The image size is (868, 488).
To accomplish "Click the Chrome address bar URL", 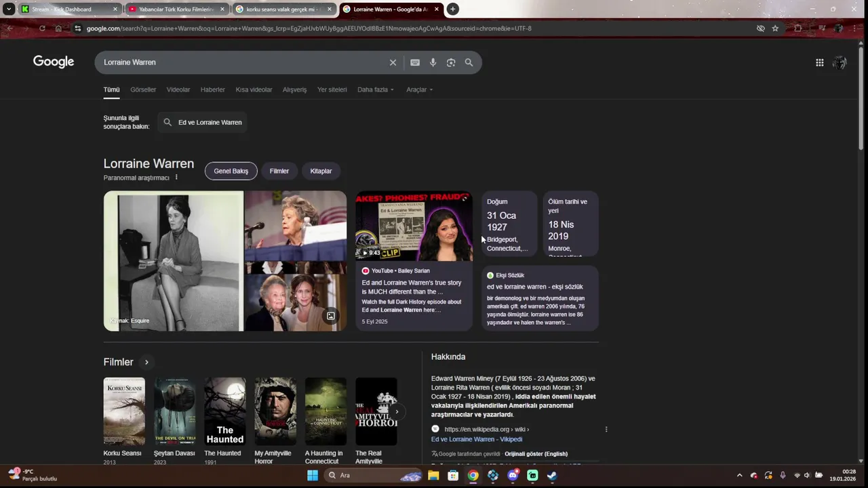I will click(x=309, y=28).
